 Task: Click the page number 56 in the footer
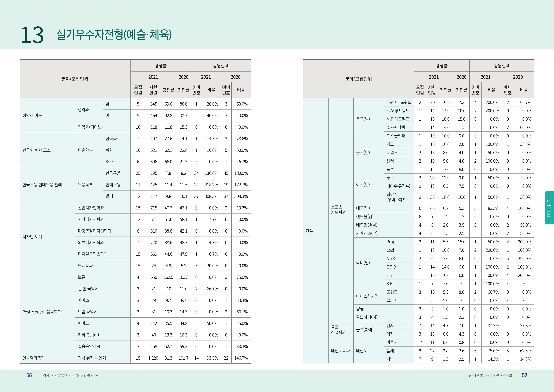[x=29, y=375]
